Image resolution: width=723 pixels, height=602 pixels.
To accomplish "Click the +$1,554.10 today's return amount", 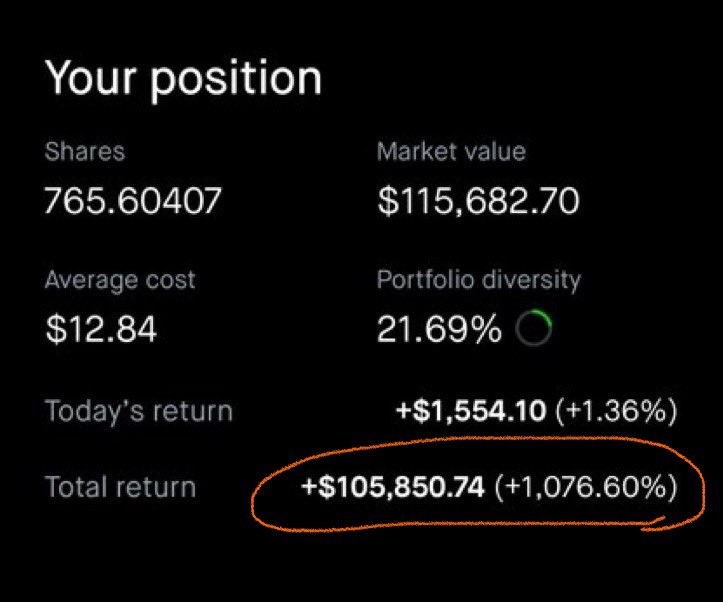I will click(470, 411).
